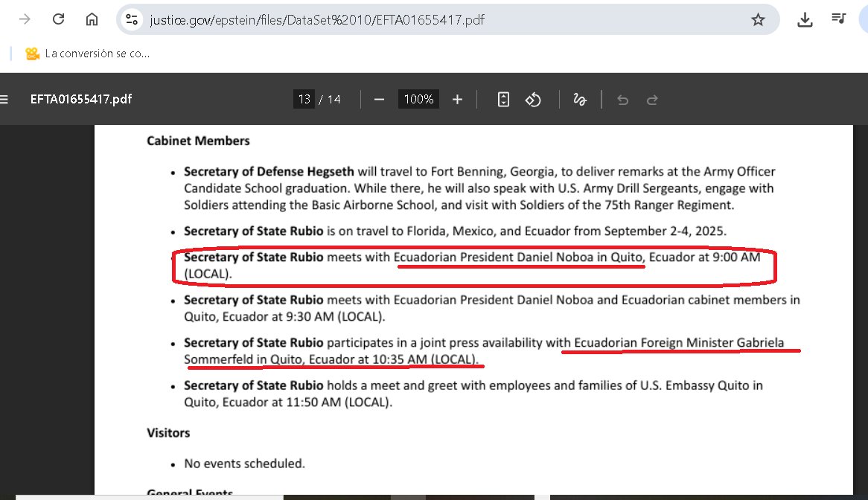Click the address bar URL
The image size is (868, 500).
[317, 20]
